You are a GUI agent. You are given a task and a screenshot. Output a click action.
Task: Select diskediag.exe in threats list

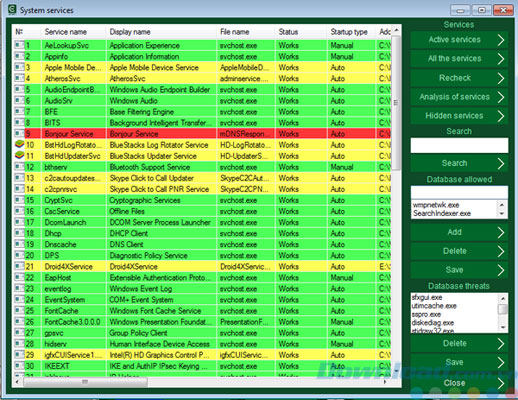tap(433, 323)
